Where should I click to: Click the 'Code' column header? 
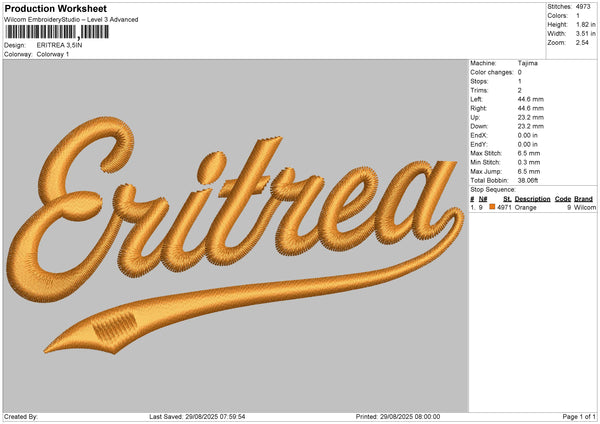tap(563, 199)
